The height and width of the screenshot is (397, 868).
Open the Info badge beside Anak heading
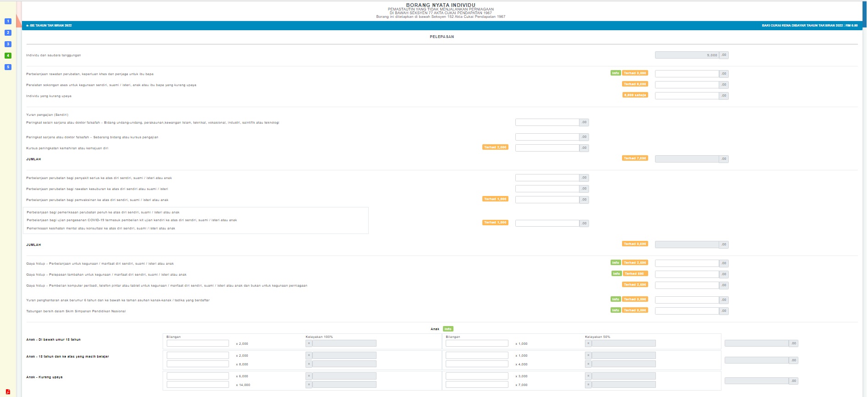click(448, 329)
